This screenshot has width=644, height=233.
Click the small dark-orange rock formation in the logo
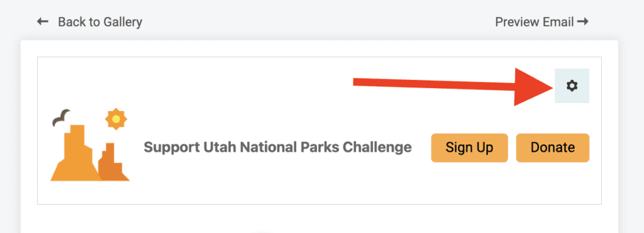pyautogui.click(x=113, y=162)
